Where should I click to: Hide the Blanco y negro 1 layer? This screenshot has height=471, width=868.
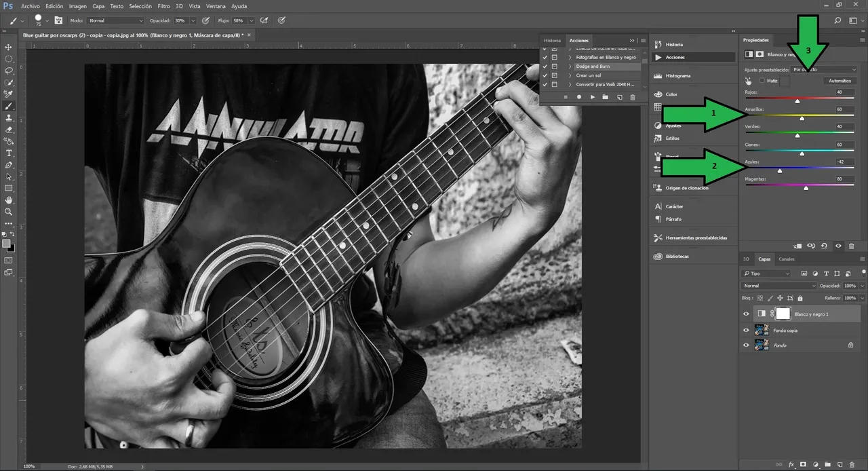tap(747, 314)
